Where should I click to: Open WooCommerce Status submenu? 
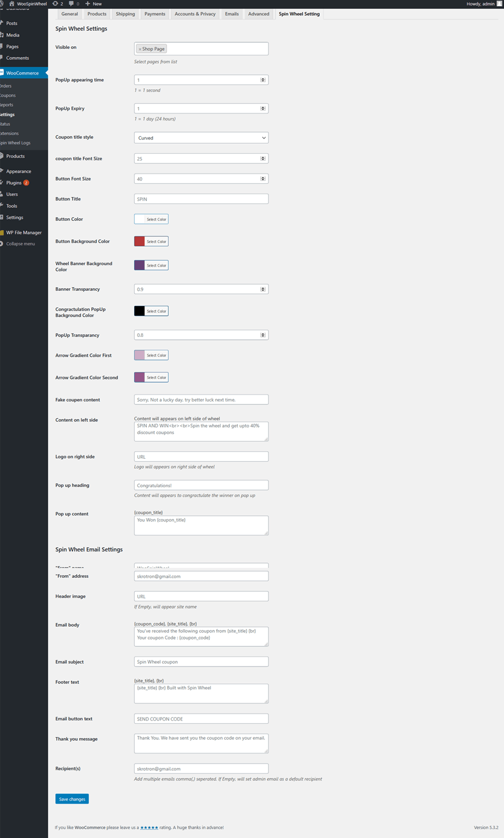tap(5, 124)
